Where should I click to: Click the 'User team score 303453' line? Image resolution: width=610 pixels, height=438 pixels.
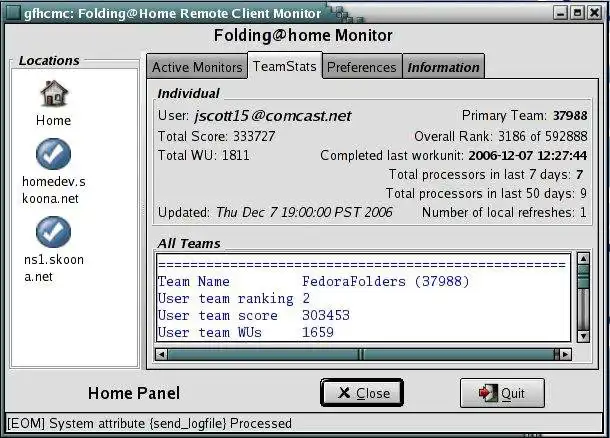coord(254,315)
